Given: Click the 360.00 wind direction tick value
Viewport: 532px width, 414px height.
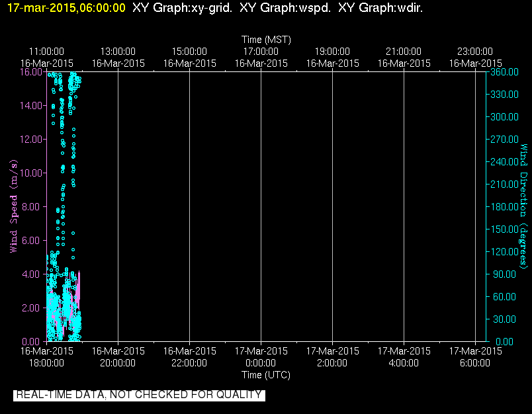Looking at the screenshot, I should [504, 72].
